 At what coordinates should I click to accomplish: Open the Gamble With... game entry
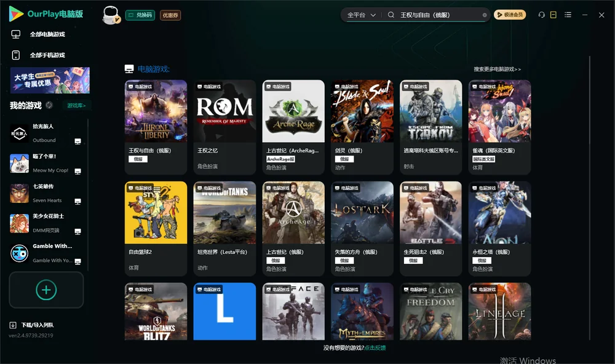pos(45,253)
